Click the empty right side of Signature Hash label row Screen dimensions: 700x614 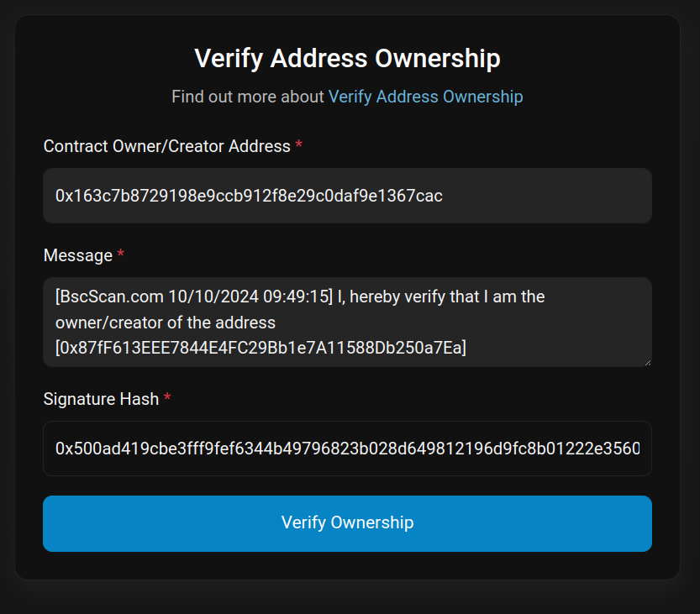420,399
